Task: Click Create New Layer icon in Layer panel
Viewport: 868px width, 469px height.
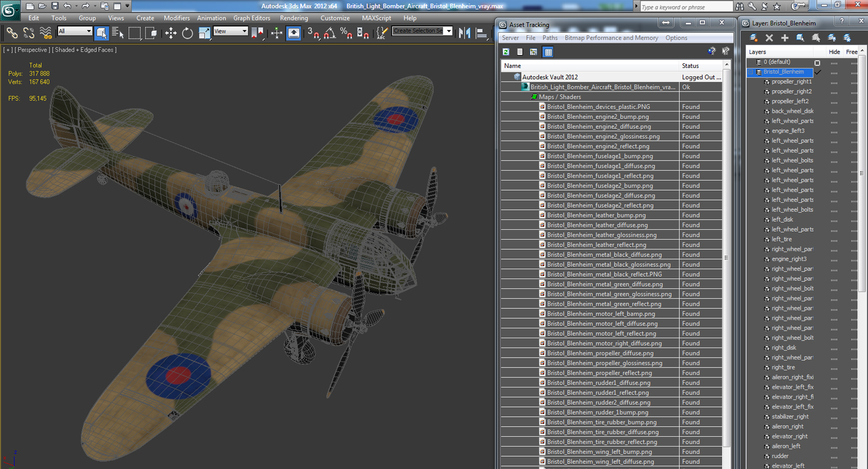Action: pyautogui.click(x=754, y=38)
